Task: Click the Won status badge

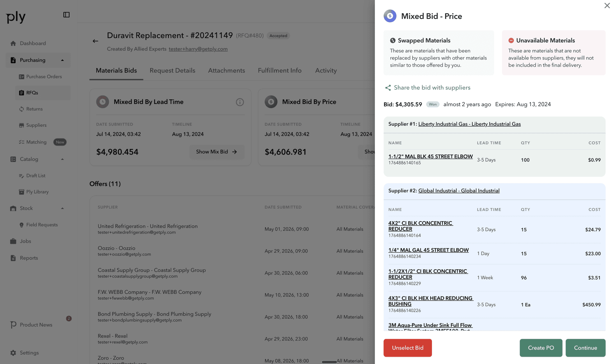Action: click(433, 105)
